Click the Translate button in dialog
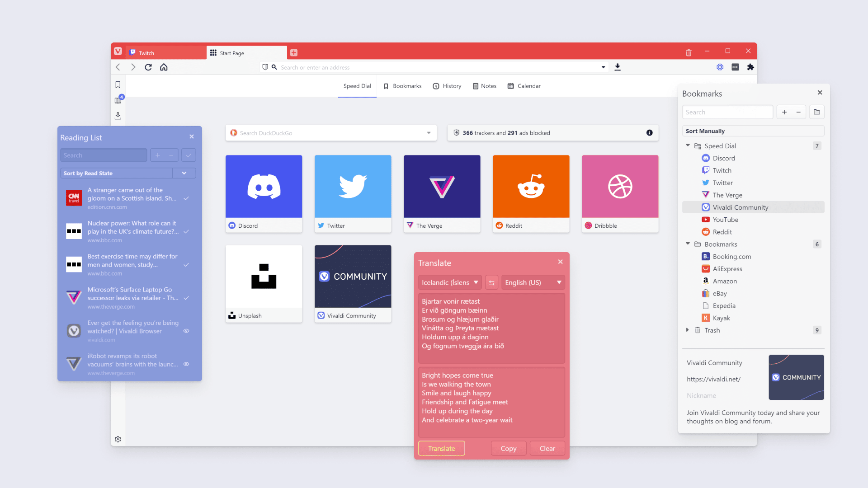This screenshot has height=488, width=868. pos(441,448)
